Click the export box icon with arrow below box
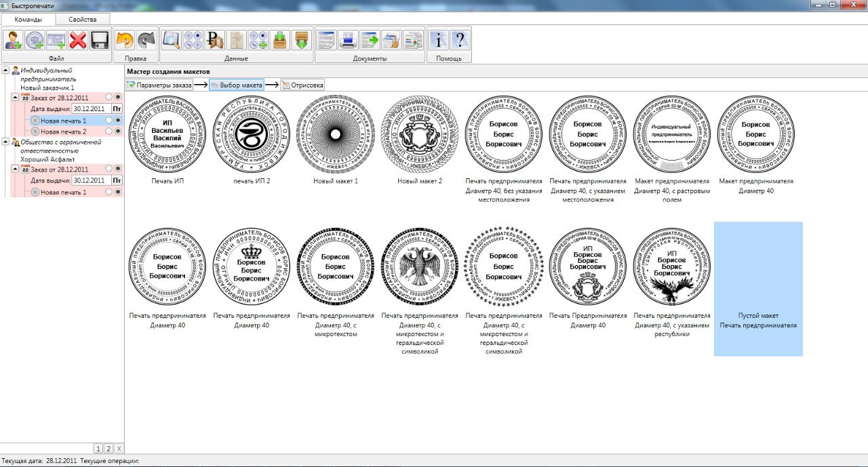 click(x=302, y=40)
